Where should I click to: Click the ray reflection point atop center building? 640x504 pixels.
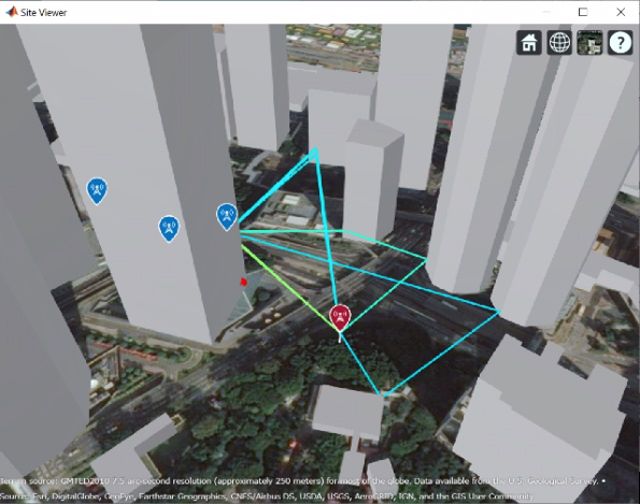coord(315,153)
